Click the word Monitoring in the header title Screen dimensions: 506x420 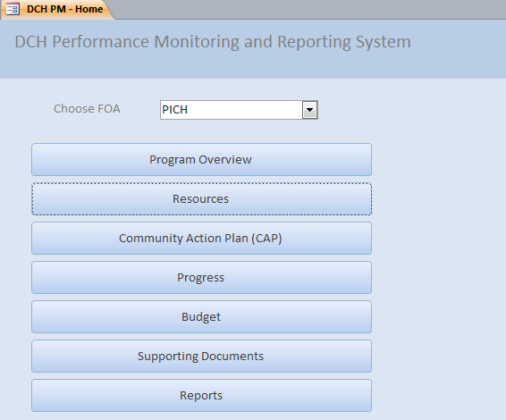[x=196, y=42]
